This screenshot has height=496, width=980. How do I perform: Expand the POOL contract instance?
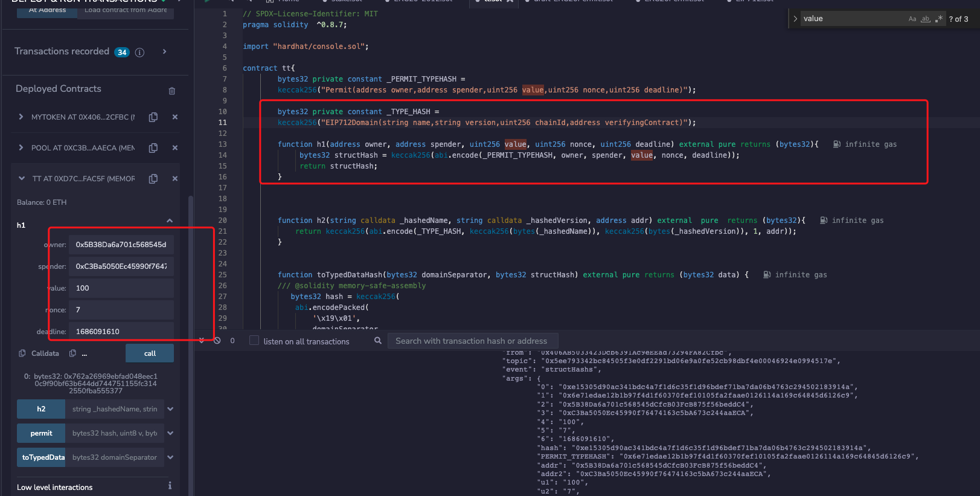(x=21, y=148)
